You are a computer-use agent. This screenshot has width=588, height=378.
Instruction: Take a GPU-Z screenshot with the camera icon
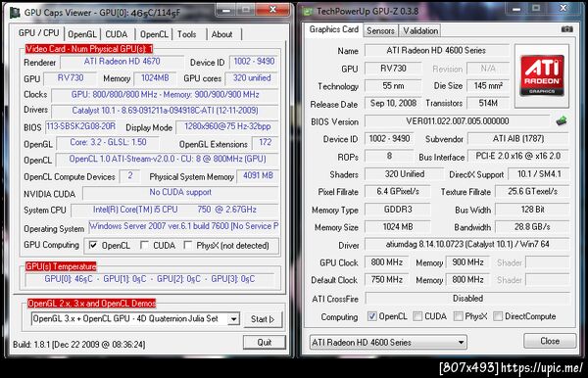pos(567,29)
